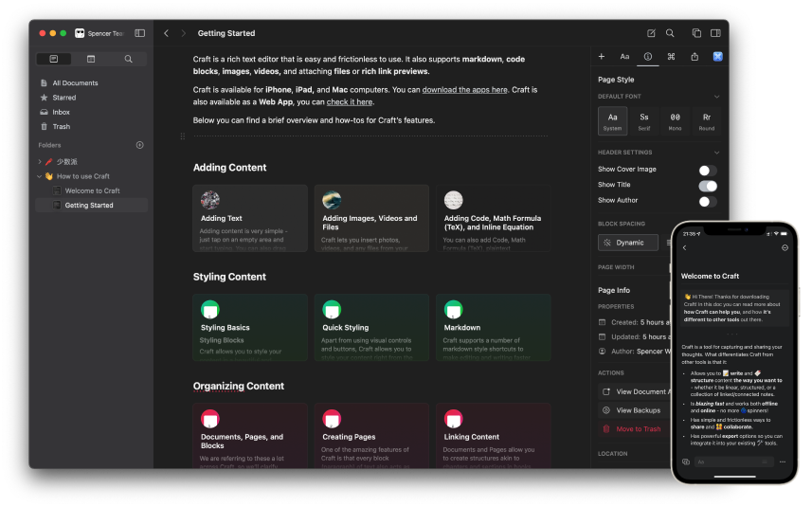Click the plus insert icon in inspector
This screenshot has width=812, height=507.
coord(602,57)
